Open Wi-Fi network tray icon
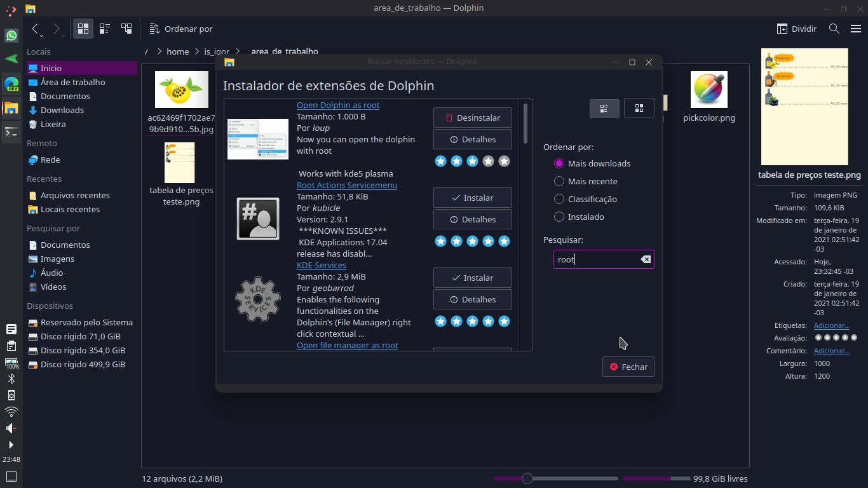This screenshot has height=488, width=868. (11, 412)
